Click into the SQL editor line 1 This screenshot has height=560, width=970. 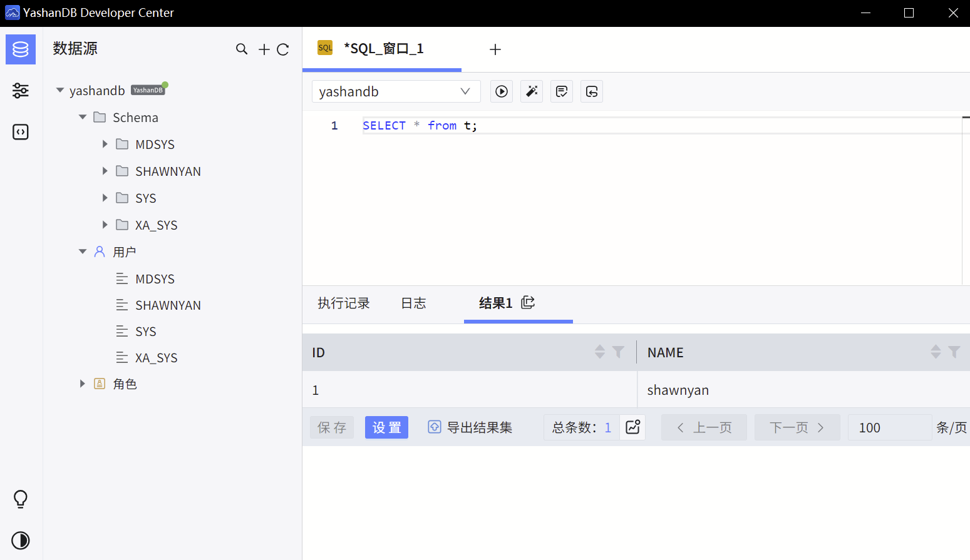(x=662, y=126)
